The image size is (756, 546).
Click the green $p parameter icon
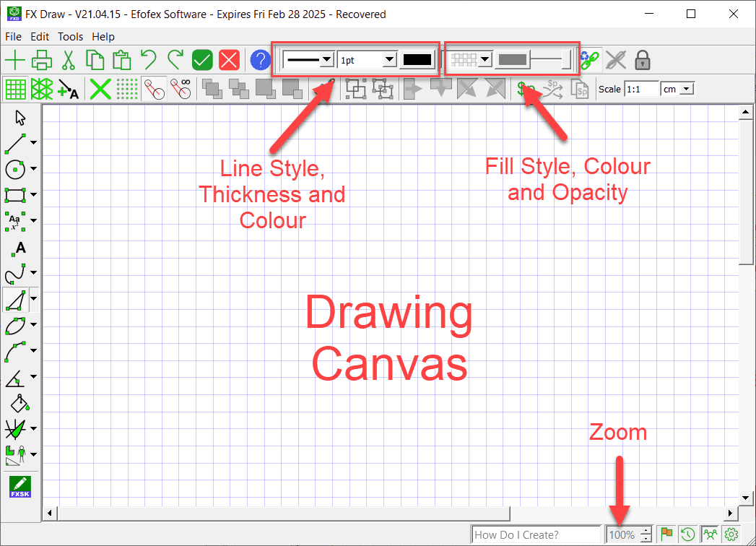coord(526,90)
